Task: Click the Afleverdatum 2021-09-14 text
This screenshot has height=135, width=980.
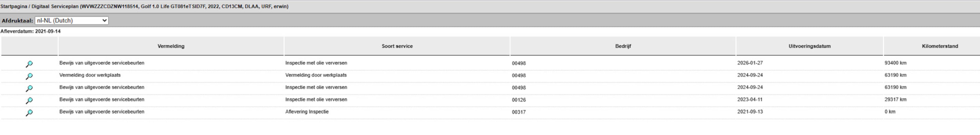Action: [30, 31]
